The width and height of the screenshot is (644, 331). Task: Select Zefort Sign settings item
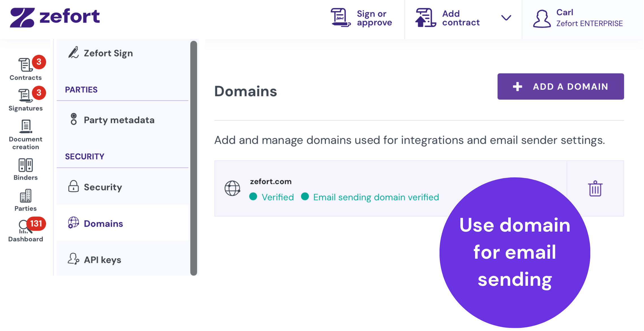point(122,53)
